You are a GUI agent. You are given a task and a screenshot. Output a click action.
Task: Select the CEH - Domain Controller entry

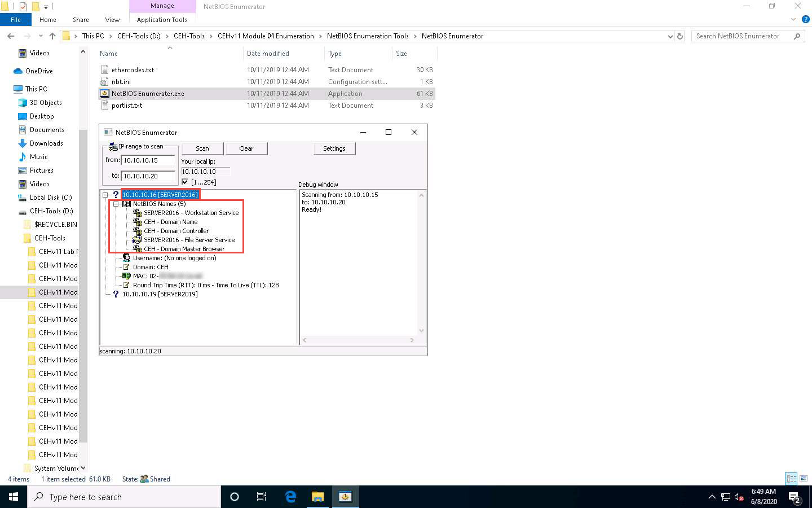pos(176,231)
